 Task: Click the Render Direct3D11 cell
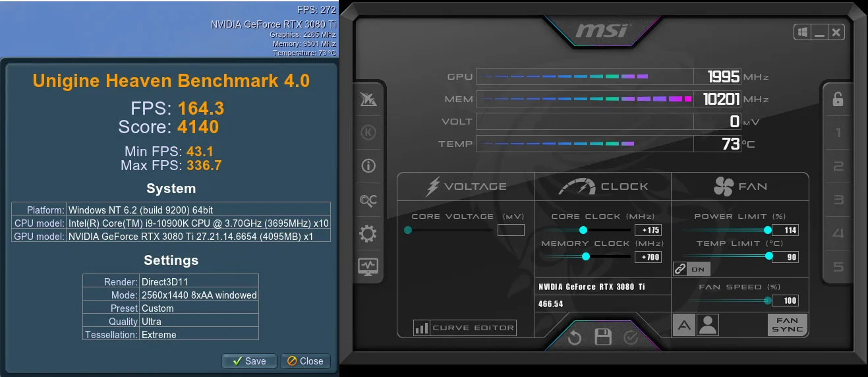[198, 281]
